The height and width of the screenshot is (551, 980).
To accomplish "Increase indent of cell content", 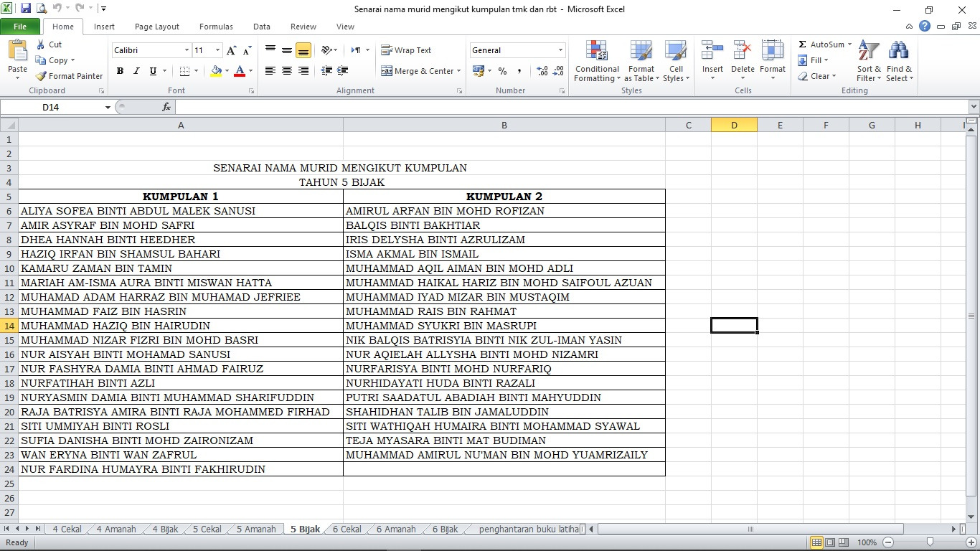I will (x=343, y=71).
